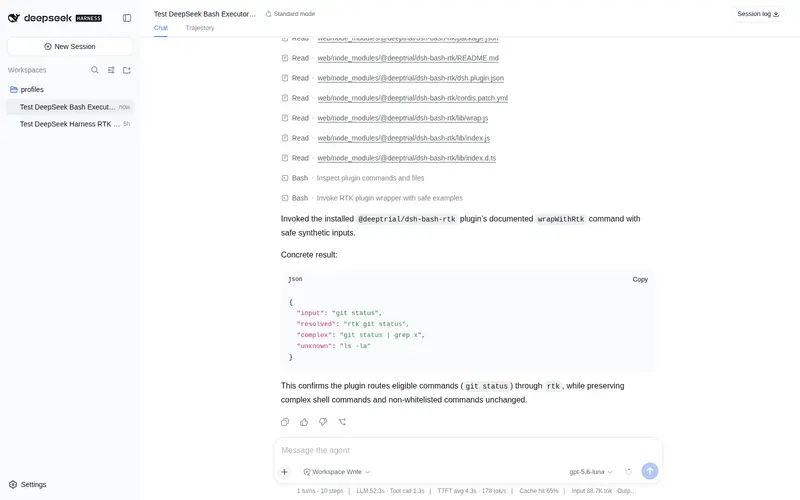Open Test DeepSeek Bash Executor session
Screen dimensions: 800x500
pos(70,107)
